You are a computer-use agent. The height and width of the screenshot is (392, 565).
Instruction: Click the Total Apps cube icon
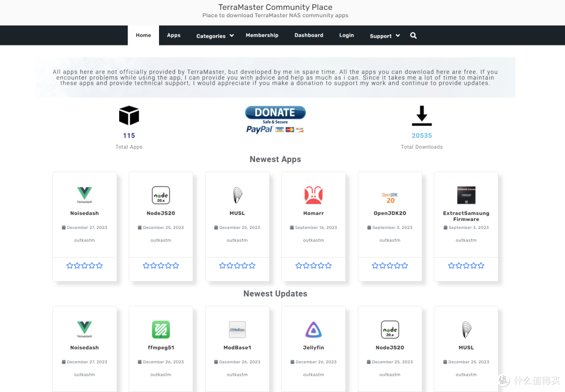tap(129, 115)
